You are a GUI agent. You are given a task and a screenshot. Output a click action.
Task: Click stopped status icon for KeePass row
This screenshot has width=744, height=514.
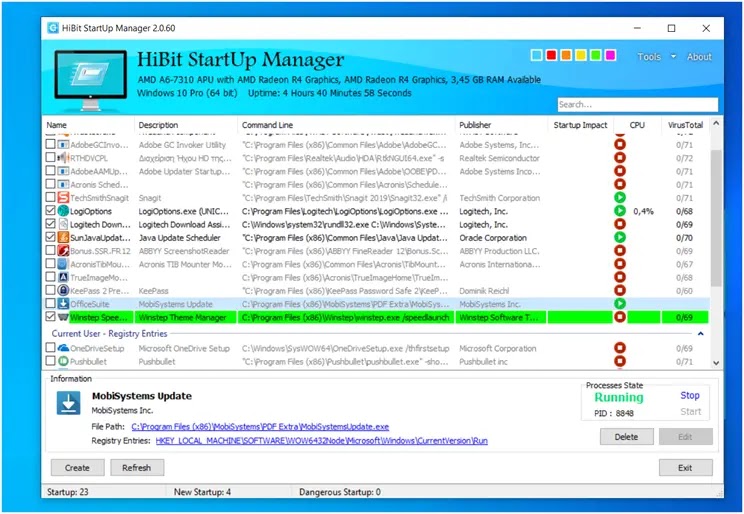coord(620,290)
